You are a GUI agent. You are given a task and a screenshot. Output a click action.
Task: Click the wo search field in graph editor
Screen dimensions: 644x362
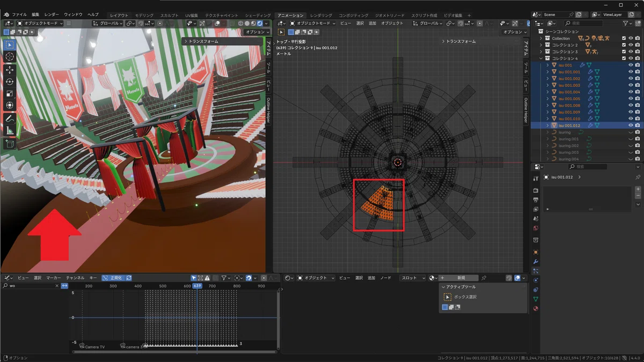point(31,286)
